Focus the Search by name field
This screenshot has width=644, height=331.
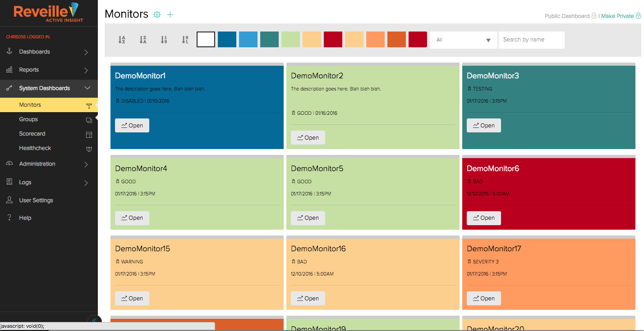tap(531, 40)
